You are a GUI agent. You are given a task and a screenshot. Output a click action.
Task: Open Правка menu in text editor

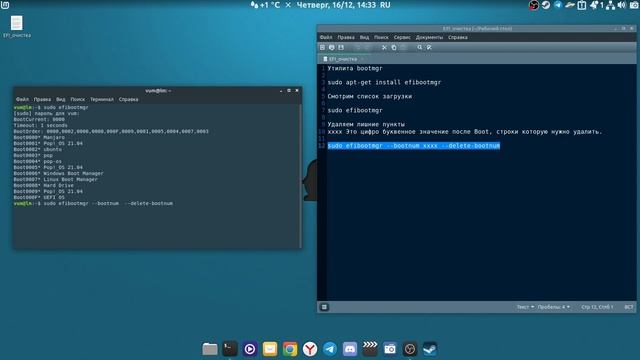[346, 37]
